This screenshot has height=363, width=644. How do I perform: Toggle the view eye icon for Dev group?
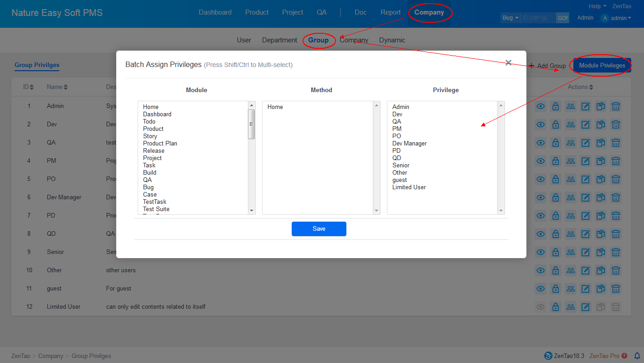(541, 124)
